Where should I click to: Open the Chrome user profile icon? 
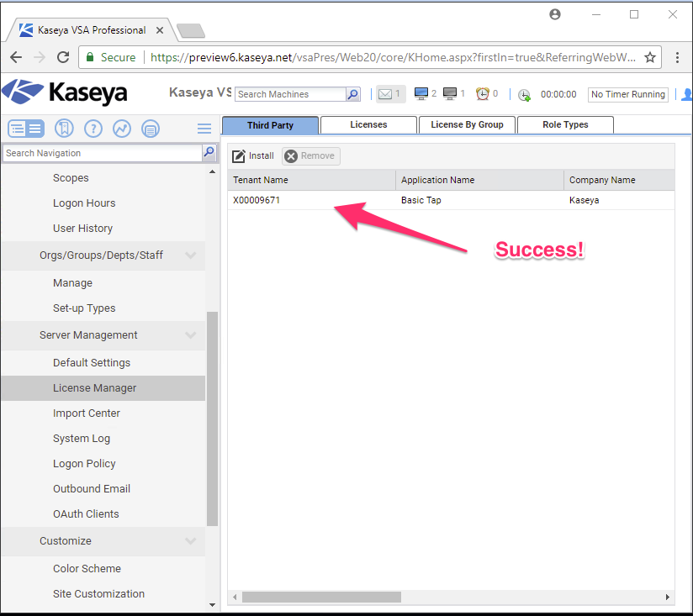555,14
